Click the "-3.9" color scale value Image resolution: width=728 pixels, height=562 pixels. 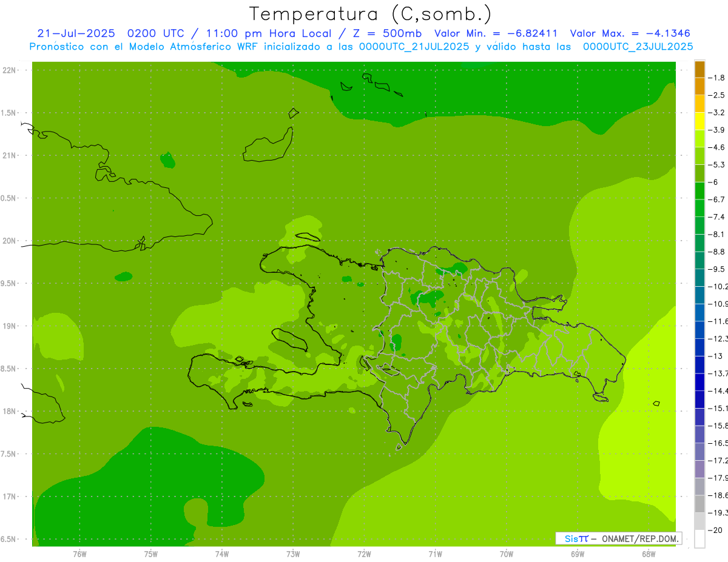[717, 130]
